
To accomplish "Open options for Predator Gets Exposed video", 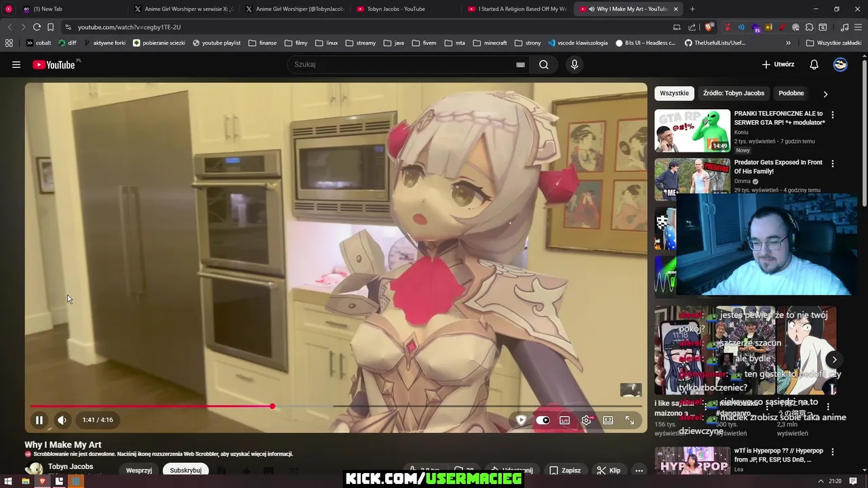I will [x=833, y=163].
